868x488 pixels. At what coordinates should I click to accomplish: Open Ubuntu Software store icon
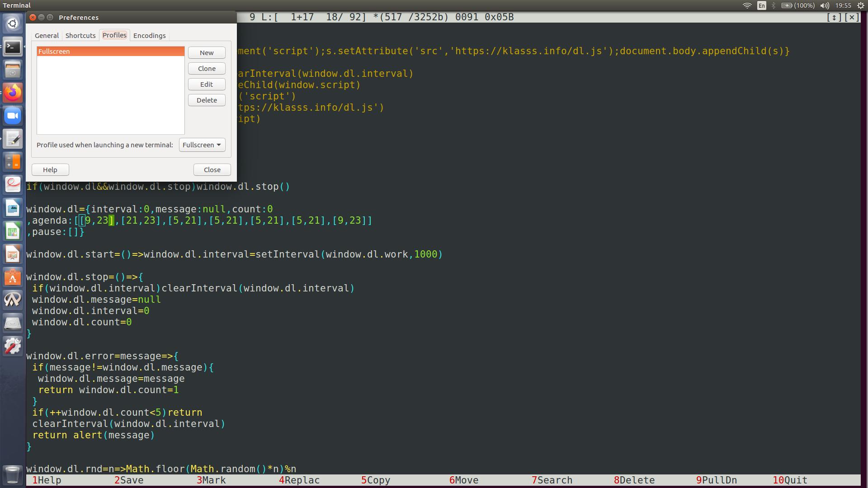tap(13, 277)
